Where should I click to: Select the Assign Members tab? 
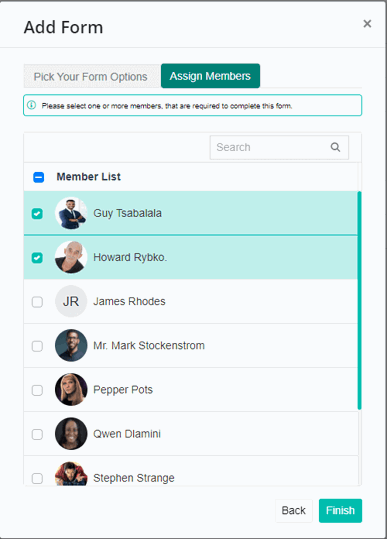[210, 76]
